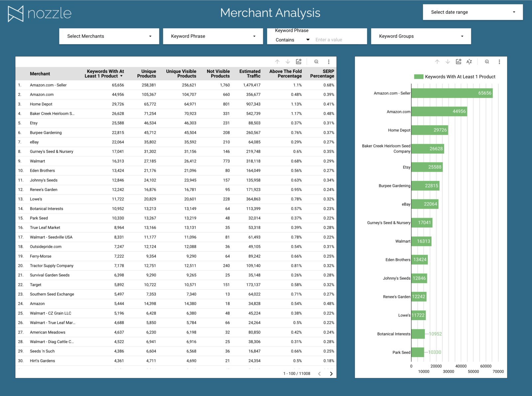Open chart settings icon on the bar chart toolbar
532x396 pixels.
(459, 62)
